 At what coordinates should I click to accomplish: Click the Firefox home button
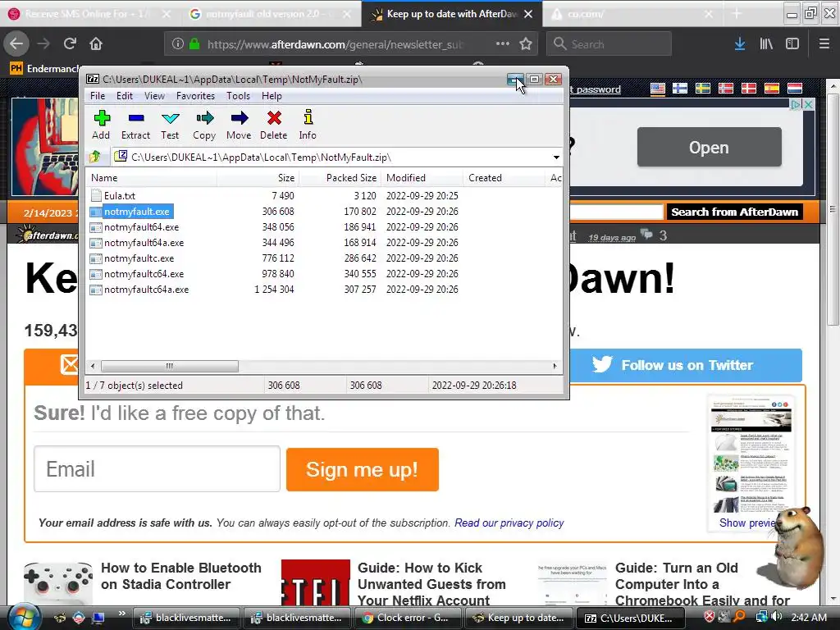coord(96,43)
